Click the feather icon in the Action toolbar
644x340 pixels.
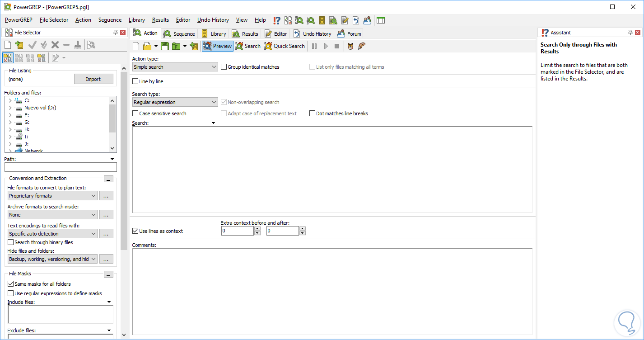(x=361, y=46)
